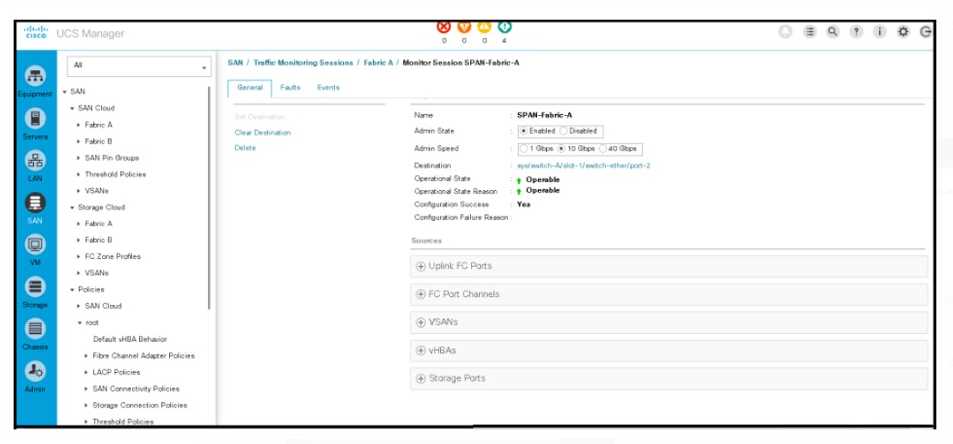Go to the LAN navigation icon
This screenshot has width=953, height=444.
pos(33,162)
